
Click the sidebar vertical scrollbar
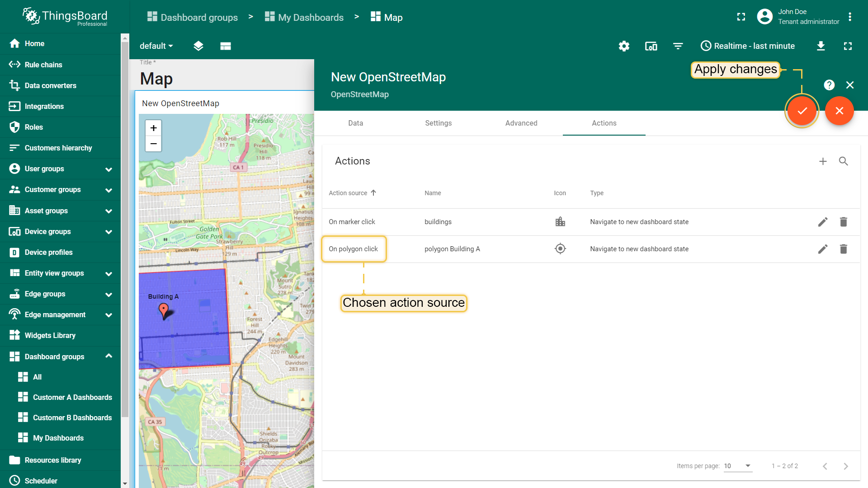(125, 230)
